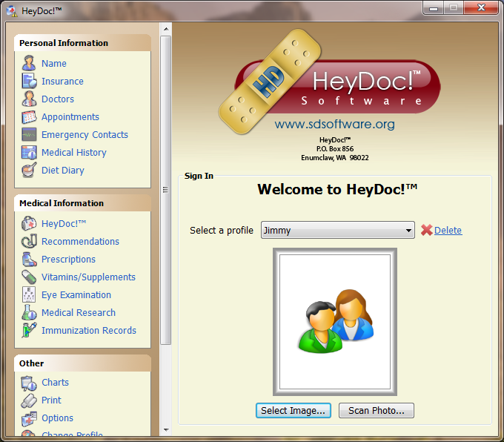Click the HeyDoc! Software logo banner
This screenshot has width=504, height=442.
330,82
